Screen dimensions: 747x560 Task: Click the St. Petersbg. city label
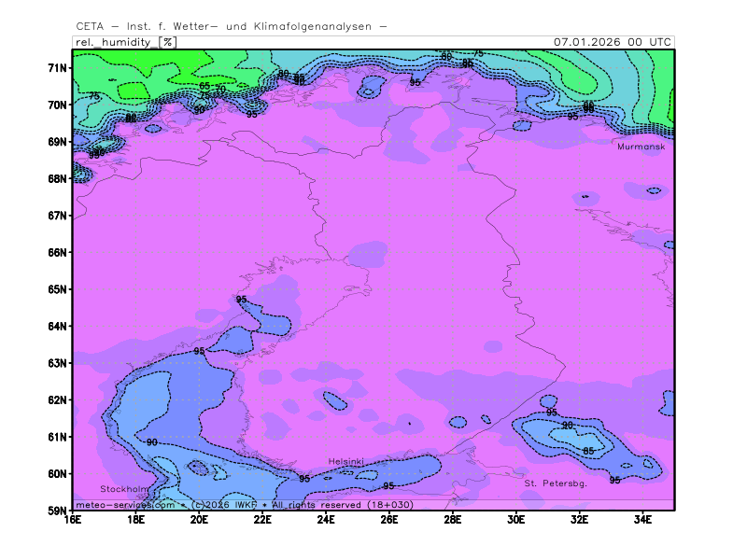[x=555, y=483]
